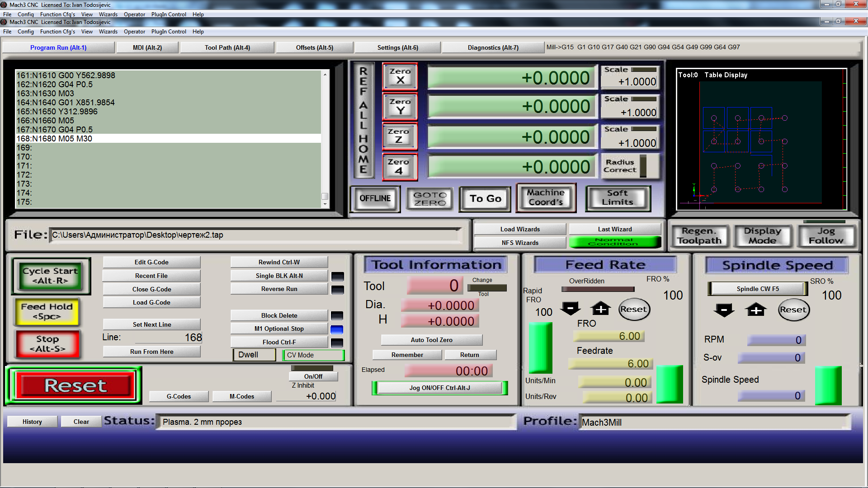The width and height of the screenshot is (868, 488).
Task: Increase feed rate override with plus arrow
Action: [600, 309]
